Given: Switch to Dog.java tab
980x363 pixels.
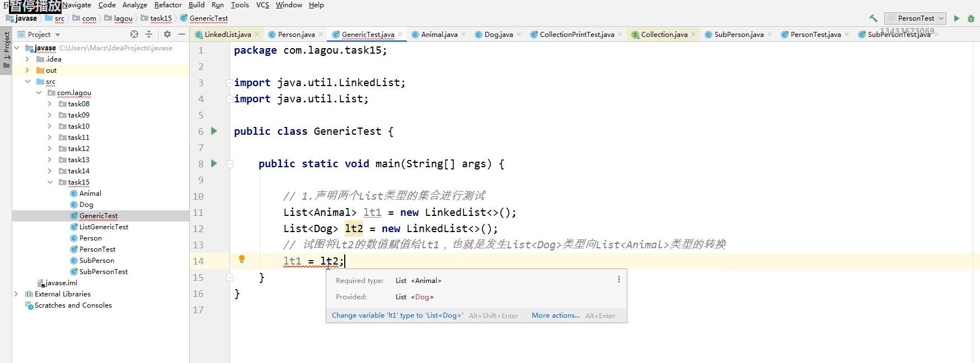Looking at the screenshot, I should click(x=498, y=35).
